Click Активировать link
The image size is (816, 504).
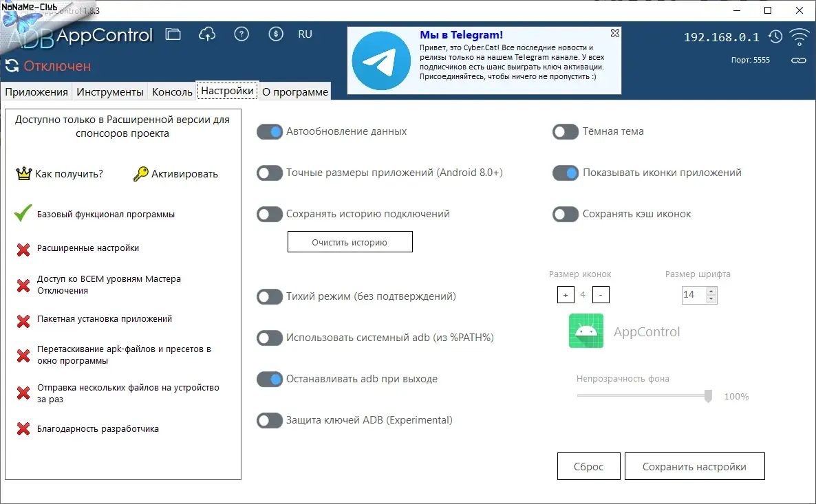click(184, 174)
